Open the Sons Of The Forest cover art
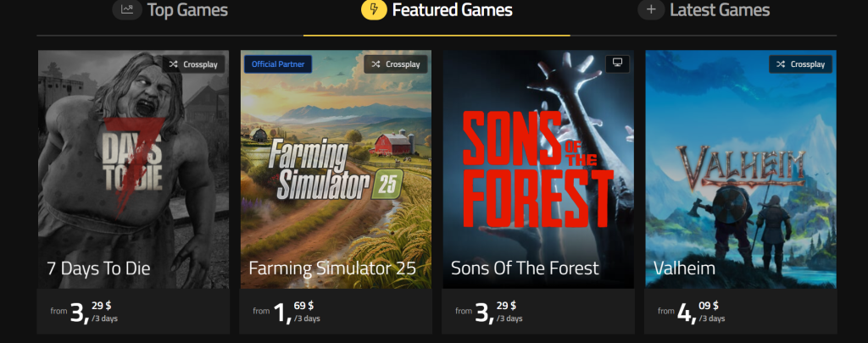This screenshot has width=868, height=343. 538,161
